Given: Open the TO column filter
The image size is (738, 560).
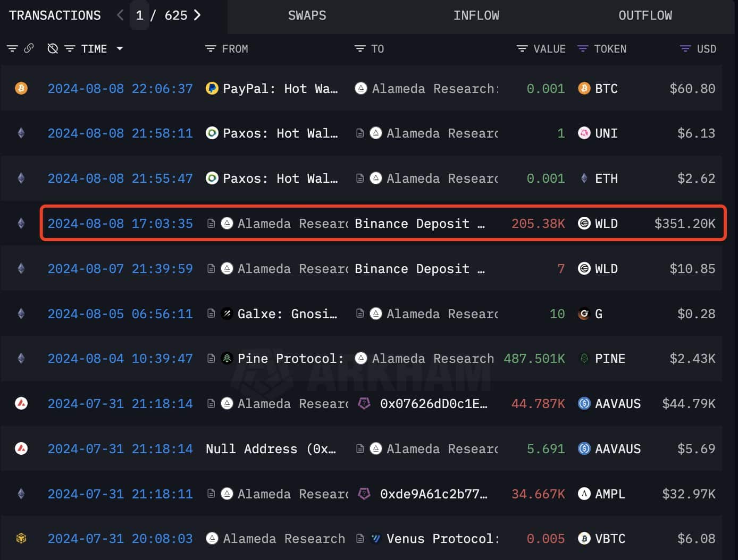Looking at the screenshot, I should [360, 49].
